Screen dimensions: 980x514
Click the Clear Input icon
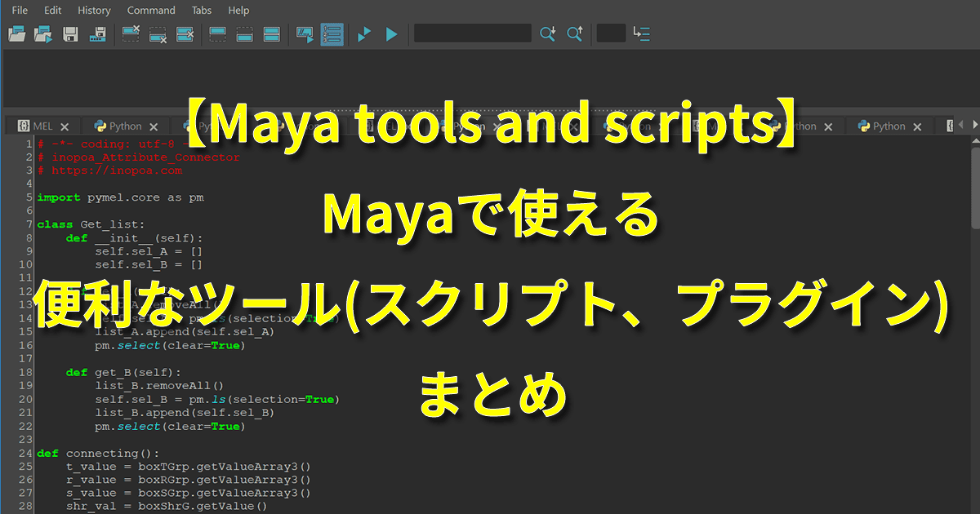tap(158, 34)
